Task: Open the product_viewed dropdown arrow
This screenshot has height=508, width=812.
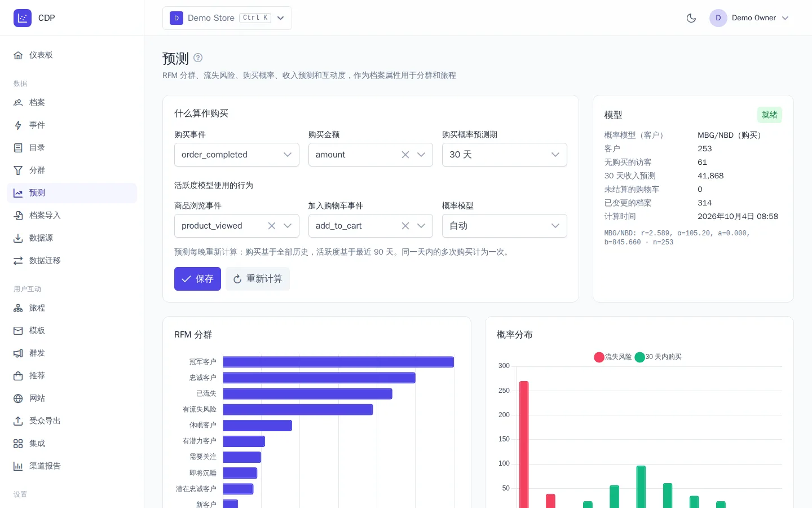Action: point(288,226)
